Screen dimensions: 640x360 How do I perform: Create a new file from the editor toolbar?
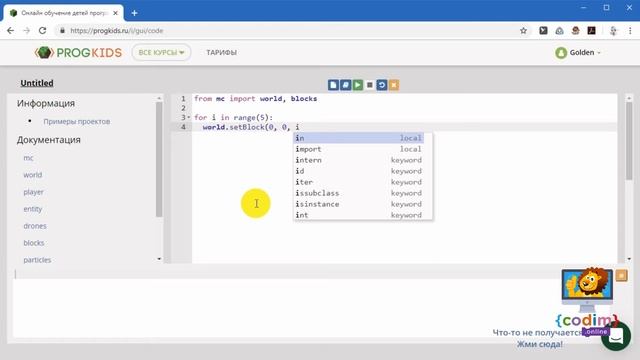click(333, 85)
